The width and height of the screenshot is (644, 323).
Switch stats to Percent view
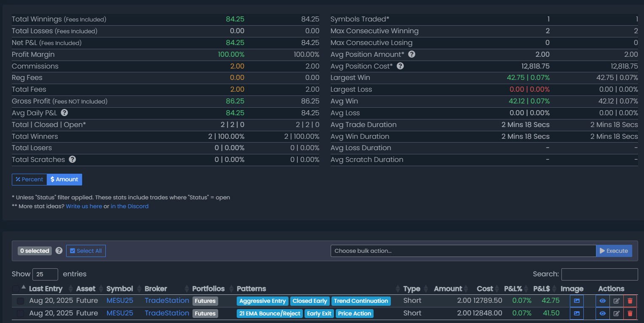[29, 180]
